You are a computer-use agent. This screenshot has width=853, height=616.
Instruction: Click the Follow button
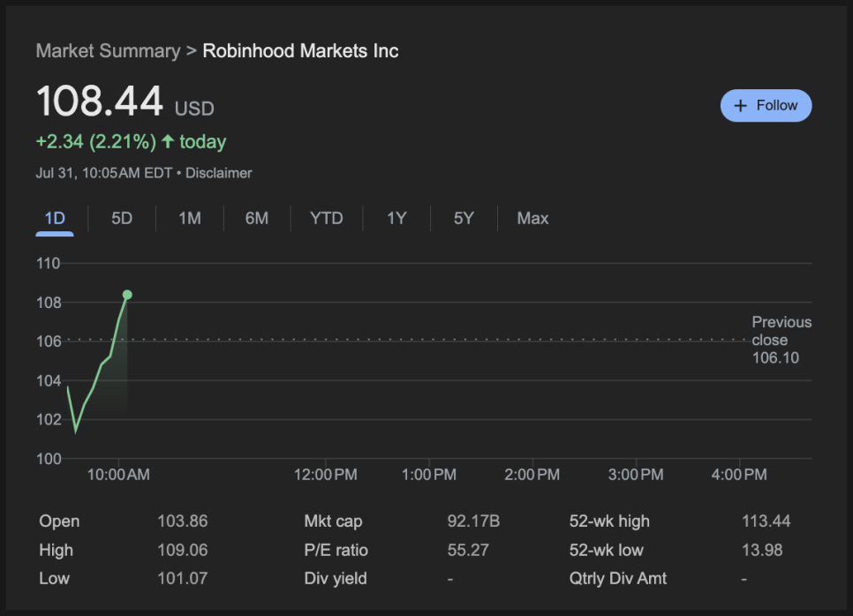[x=766, y=106]
